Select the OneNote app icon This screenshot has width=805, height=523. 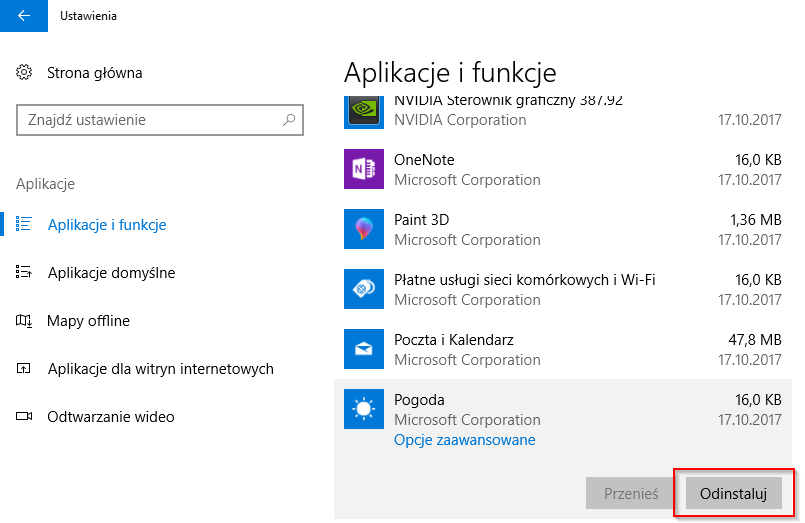[363, 169]
